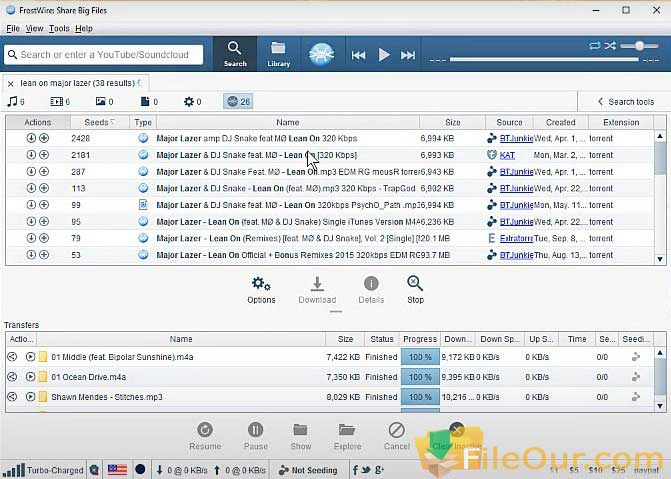Viewport: 671px width, 479px height.
Task: Download the result with 2181 seeds
Action: point(31,155)
